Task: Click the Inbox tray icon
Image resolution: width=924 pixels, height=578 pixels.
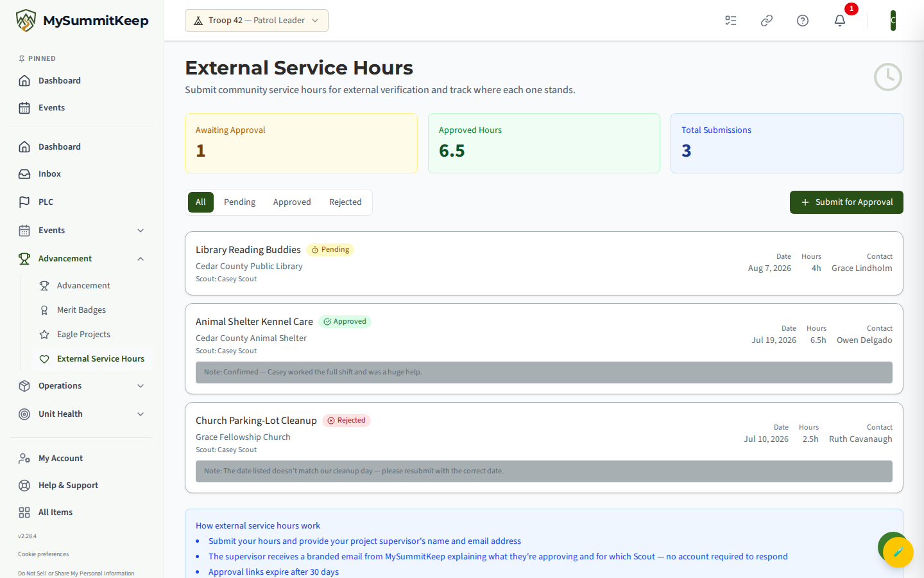Action: click(x=24, y=173)
